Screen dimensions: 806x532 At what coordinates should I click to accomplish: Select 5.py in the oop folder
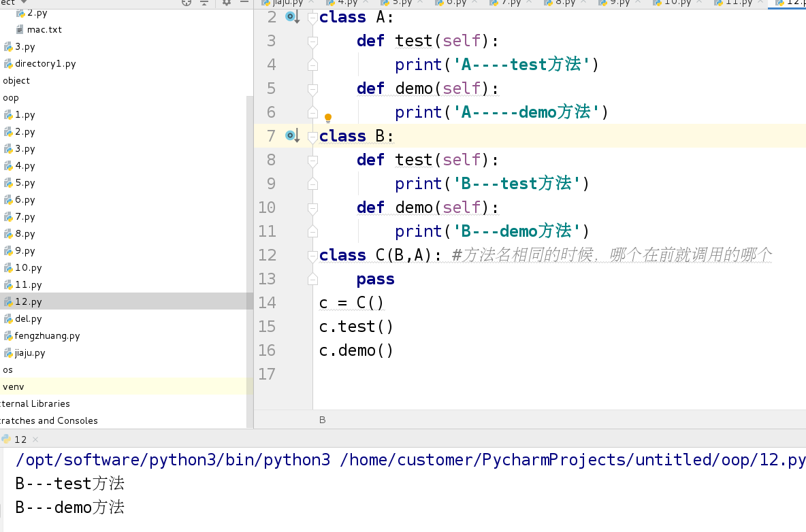25,183
